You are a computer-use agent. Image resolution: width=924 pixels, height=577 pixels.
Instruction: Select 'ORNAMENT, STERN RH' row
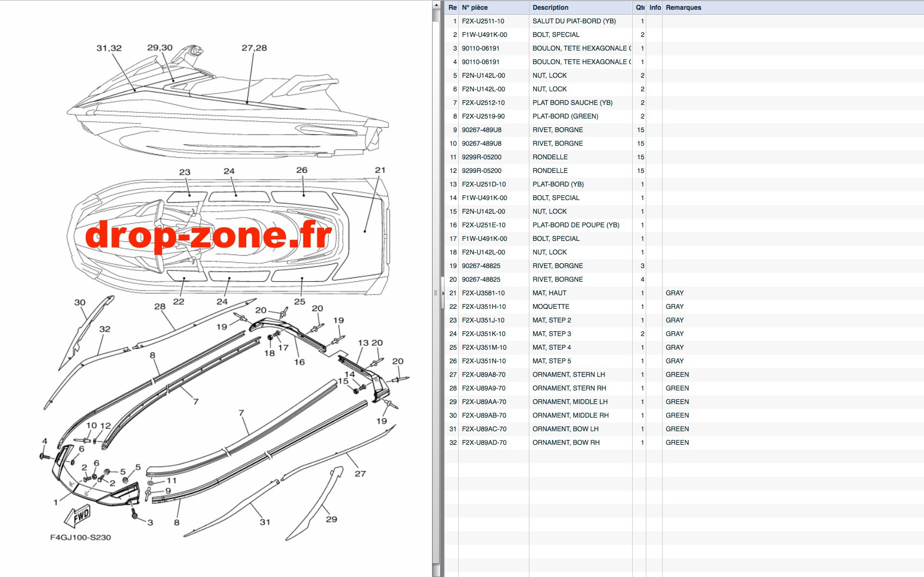(x=684, y=388)
